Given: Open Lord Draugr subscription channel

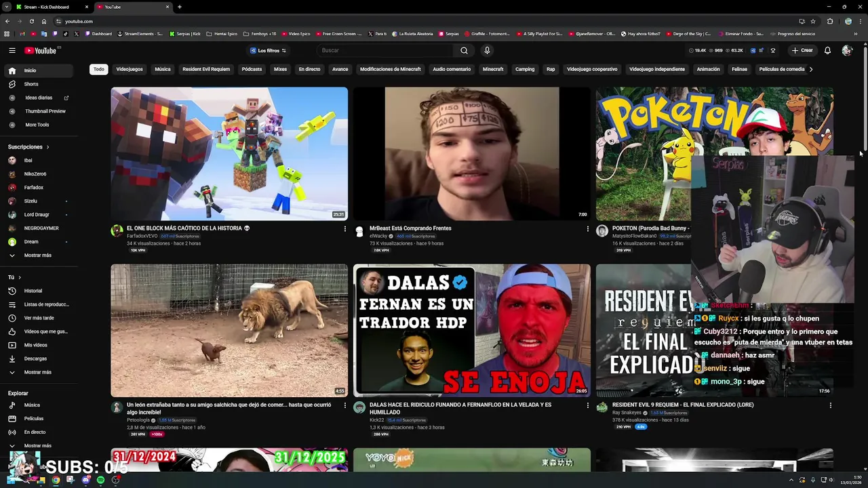Looking at the screenshot, I should coord(38,215).
